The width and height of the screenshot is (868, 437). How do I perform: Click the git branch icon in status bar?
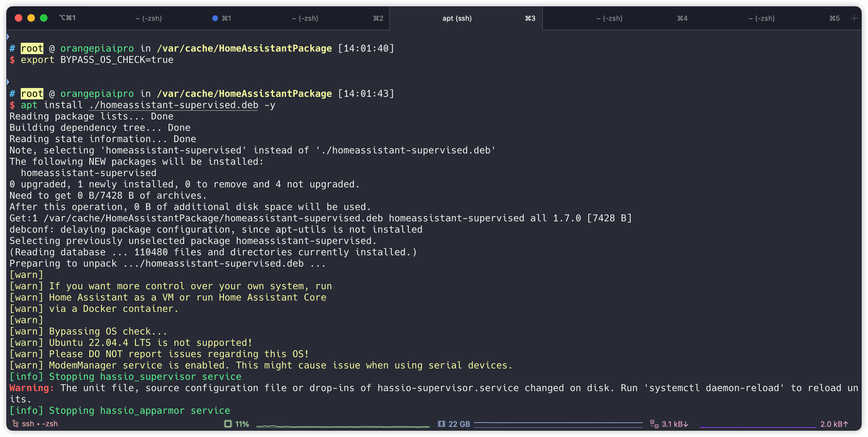coord(15,424)
